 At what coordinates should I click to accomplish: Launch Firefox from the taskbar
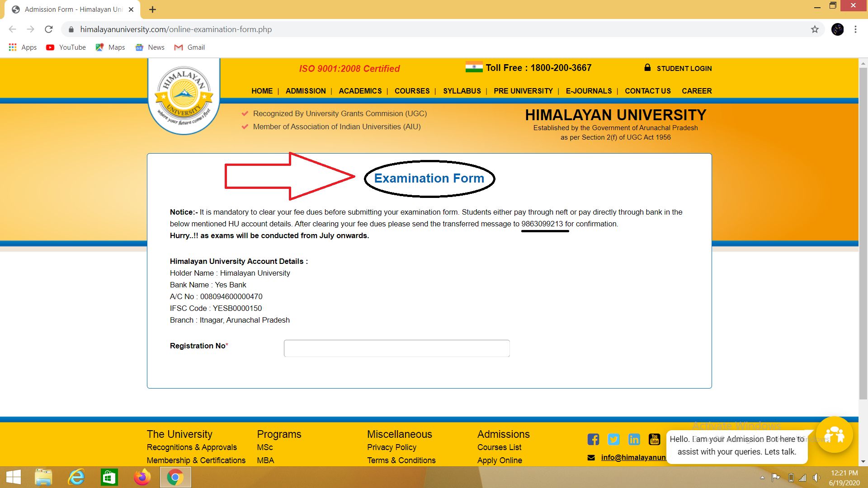[x=142, y=477]
